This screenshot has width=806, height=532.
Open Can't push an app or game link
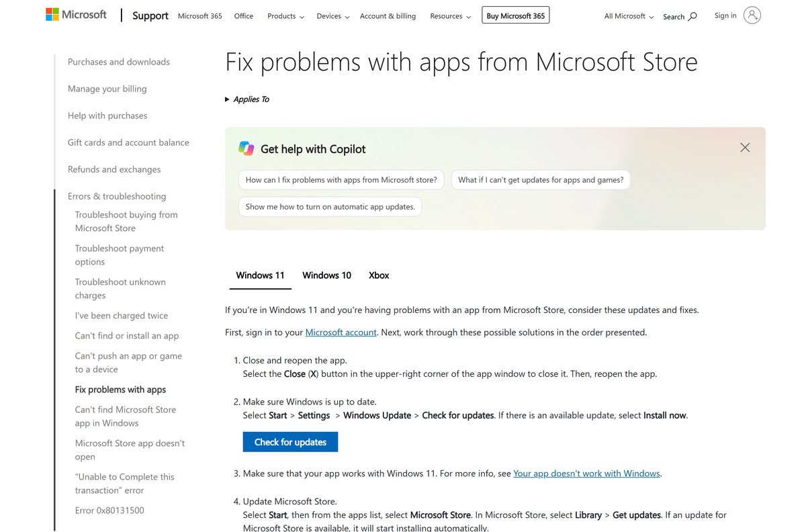point(128,363)
